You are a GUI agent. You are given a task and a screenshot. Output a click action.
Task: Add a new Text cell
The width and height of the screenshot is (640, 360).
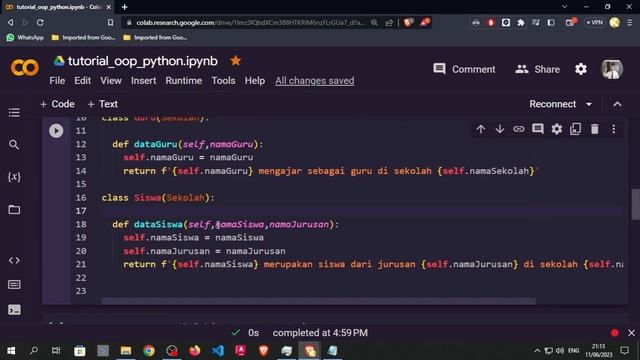[102, 104]
